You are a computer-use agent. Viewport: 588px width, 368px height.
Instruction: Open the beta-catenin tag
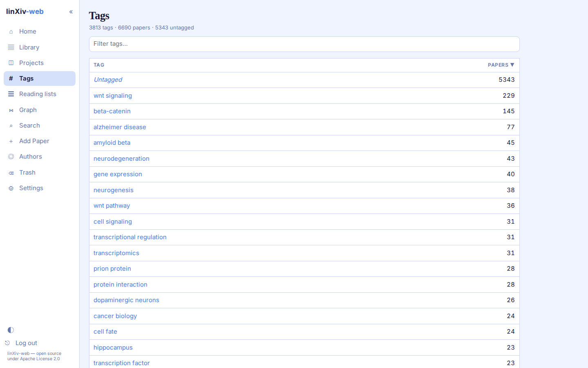click(x=112, y=111)
